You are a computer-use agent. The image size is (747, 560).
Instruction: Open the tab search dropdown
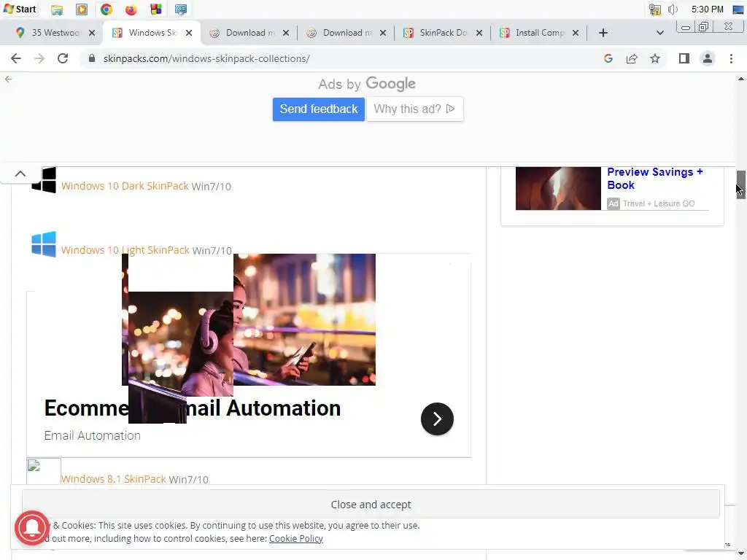pyautogui.click(x=659, y=33)
